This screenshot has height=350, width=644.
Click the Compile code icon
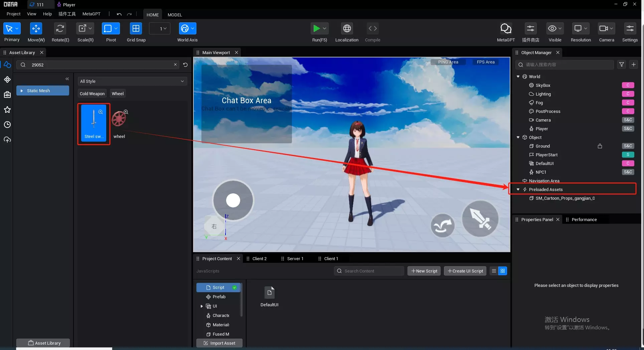(x=373, y=28)
